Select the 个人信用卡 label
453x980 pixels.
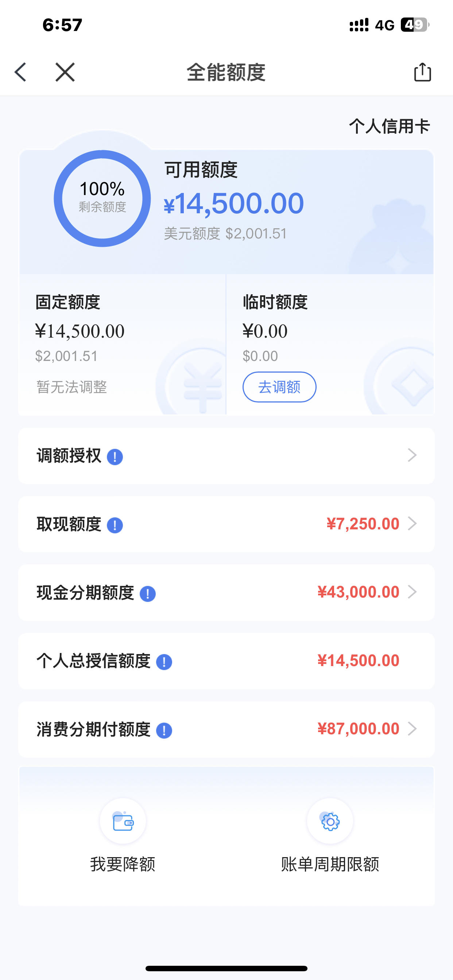(390, 126)
